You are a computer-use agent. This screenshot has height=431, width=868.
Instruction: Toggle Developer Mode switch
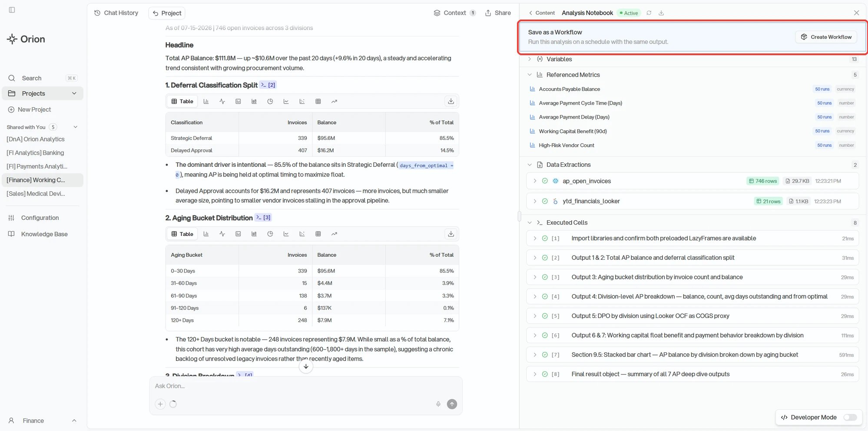(x=850, y=418)
